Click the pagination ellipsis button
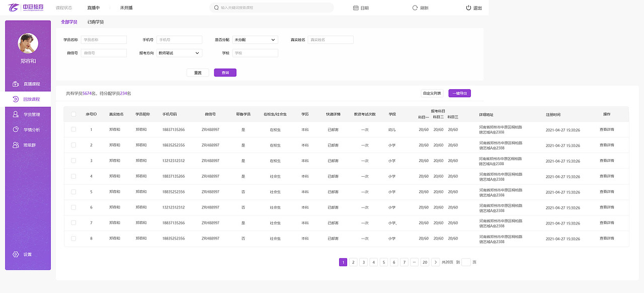644x293 pixels. coord(414,262)
